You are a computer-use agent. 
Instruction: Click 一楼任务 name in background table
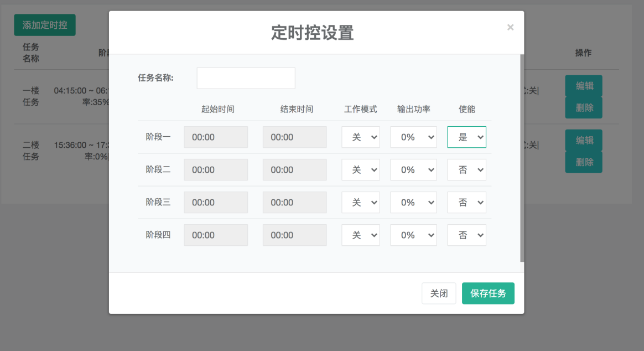click(31, 96)
